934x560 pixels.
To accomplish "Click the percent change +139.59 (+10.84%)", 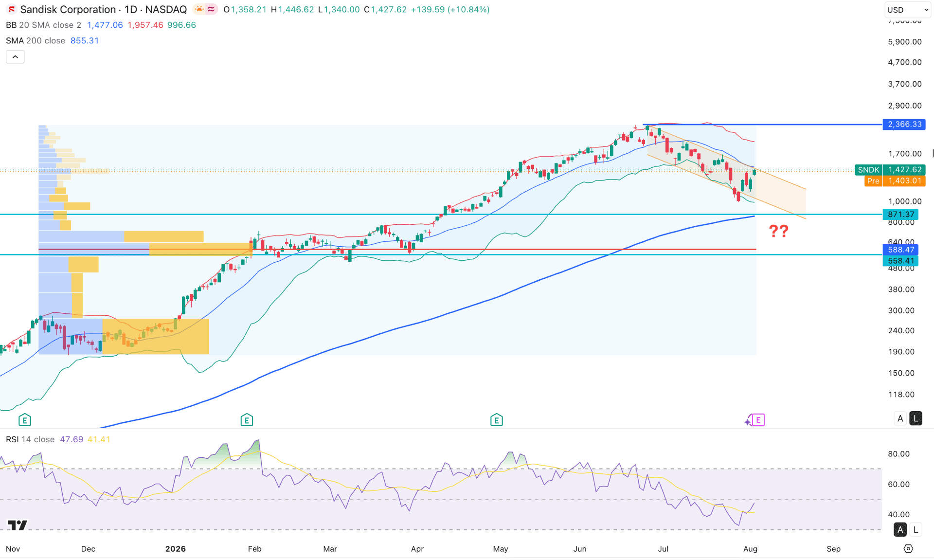I will 450,9.
